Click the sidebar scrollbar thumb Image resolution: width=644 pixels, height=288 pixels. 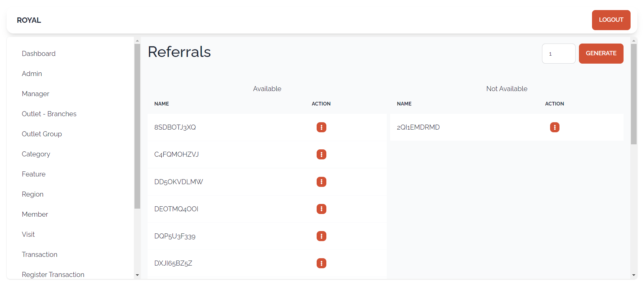(137, 126)
